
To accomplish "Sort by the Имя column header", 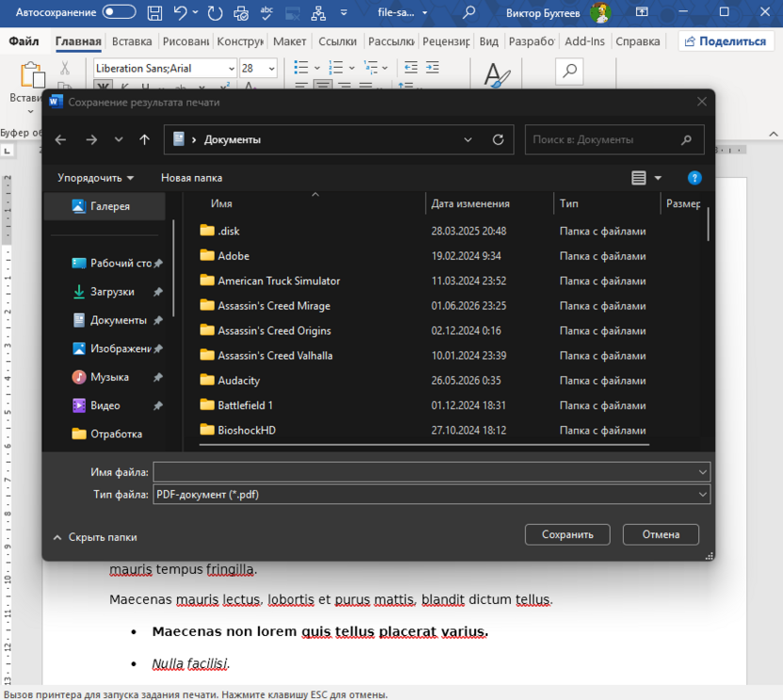I will (x=221, y=204).
